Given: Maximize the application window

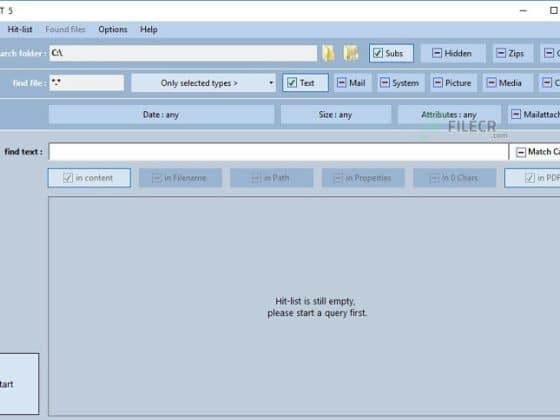Looking at the screenshot, I should tap(553, 11).
